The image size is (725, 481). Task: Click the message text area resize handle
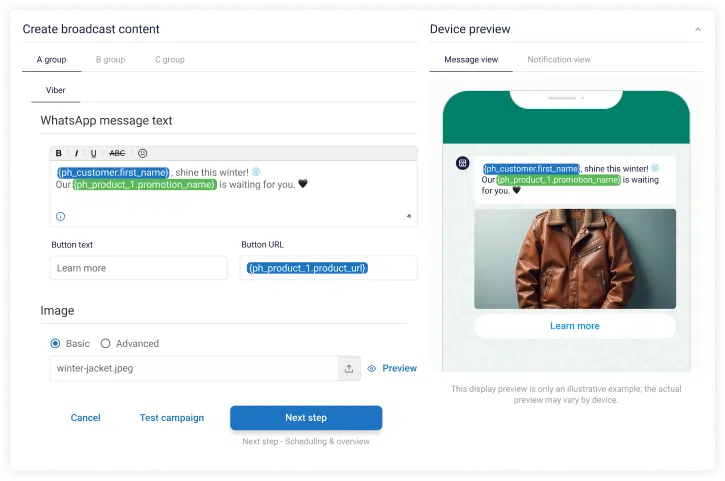coord(408,216)
